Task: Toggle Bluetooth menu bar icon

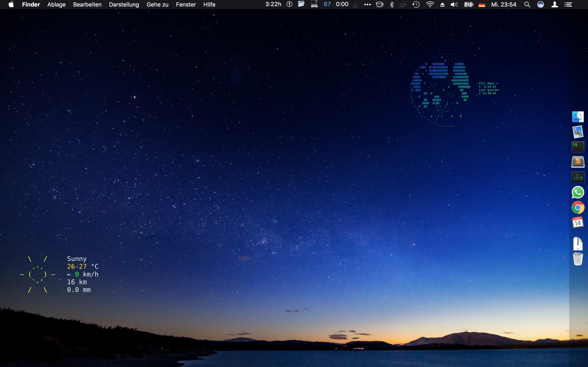Action: pos(392,5)
